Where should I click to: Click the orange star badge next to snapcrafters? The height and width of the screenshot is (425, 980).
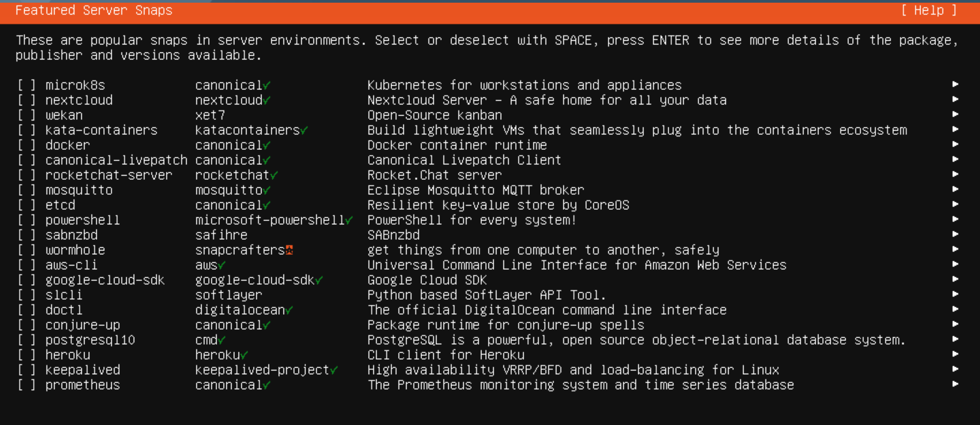coord(289,250)
